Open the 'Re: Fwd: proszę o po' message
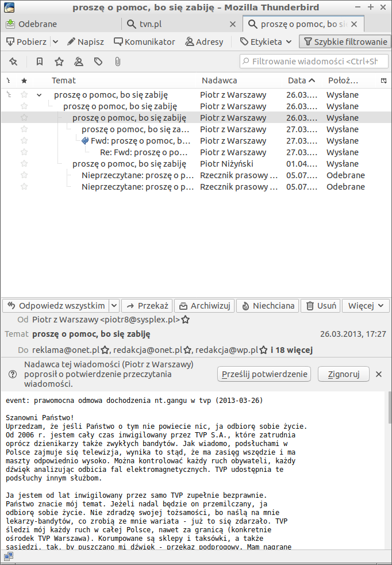Image resolution: width=392 pixels, height=565 pixels. click(x=144, y=152)
